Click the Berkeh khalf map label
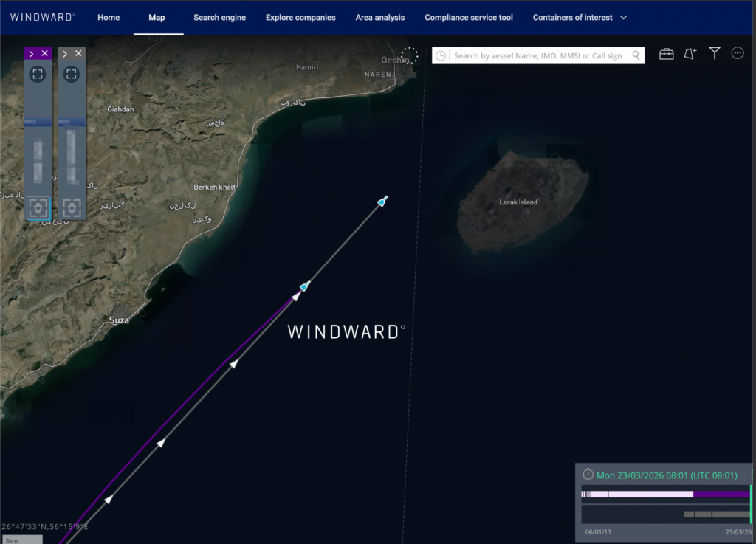Screen dimensions: 756x544 (x=215, y=187)
